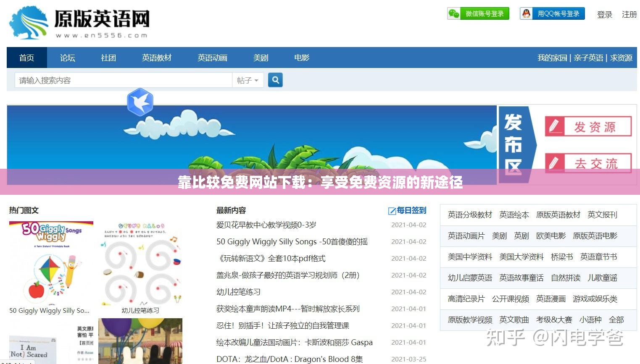The image size is (640, 364).
Task: Open post 爱贝花早教中心教学视频0-3岁
Action: pyautogui.click(x=266, y=225)
